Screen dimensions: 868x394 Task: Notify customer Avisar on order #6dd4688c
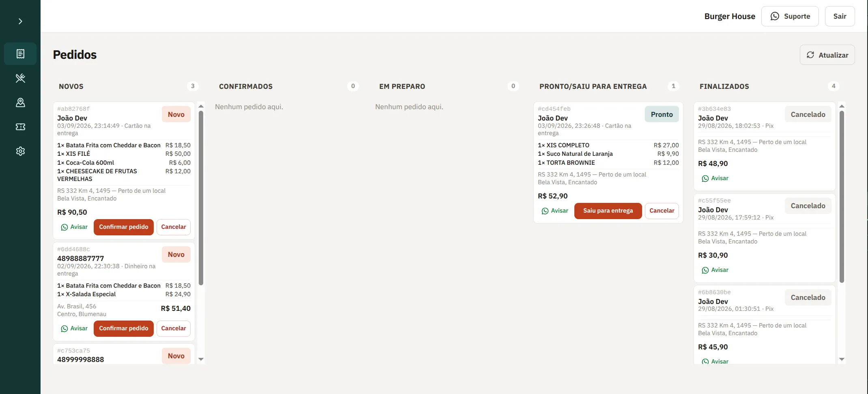coord(74,328)
